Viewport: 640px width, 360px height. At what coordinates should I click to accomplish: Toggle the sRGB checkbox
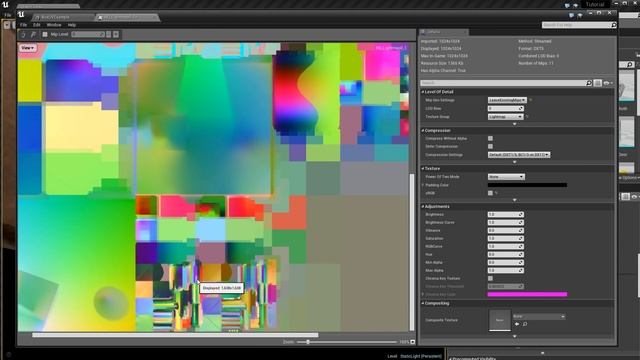click(x=490, y=193)
